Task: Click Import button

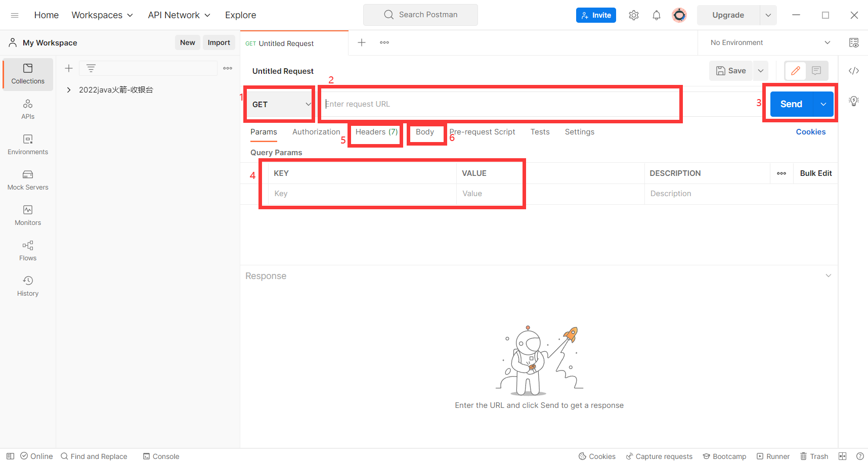Action: click(219, 42)
